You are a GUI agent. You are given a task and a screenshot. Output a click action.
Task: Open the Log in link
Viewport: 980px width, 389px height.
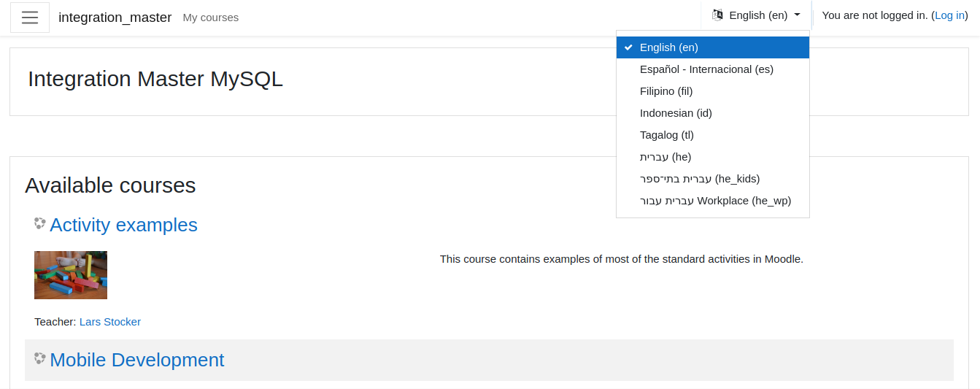[949, 15]
